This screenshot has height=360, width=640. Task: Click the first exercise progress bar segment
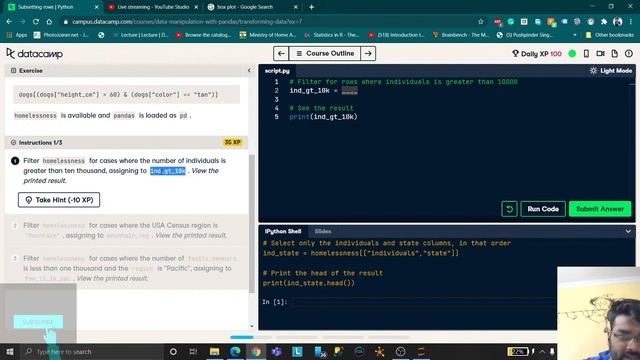pos(242,338)
